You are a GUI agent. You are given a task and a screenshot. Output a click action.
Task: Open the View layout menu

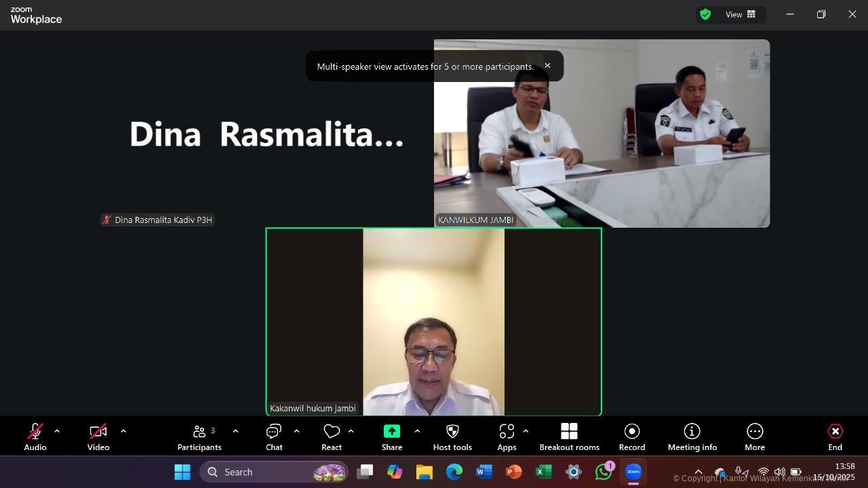tap(741, 14)
